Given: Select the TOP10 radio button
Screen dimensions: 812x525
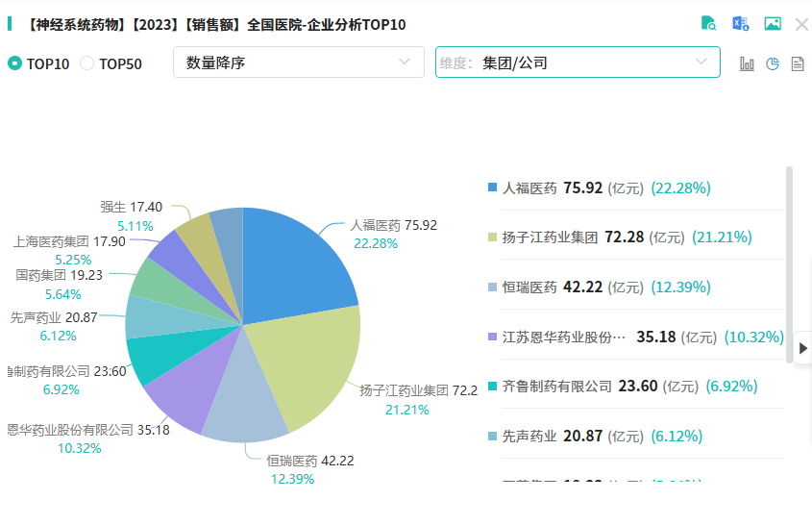Looking at the screenshot, I should 15,63.
